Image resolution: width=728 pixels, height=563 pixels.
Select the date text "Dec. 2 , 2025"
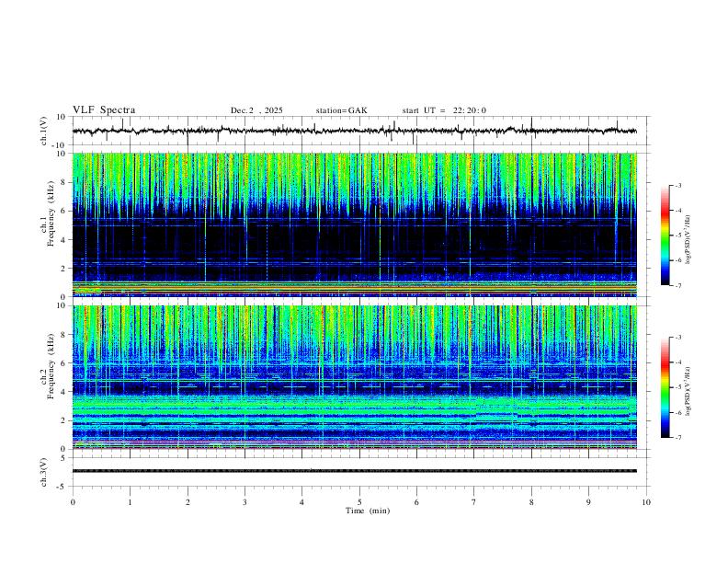tap(256, 110)
